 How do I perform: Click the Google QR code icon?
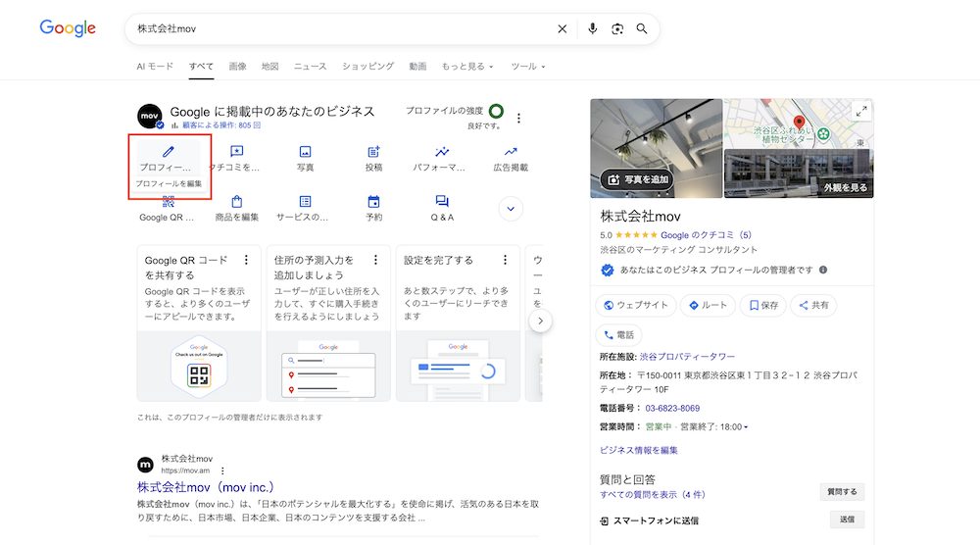[x=168, y=202]
